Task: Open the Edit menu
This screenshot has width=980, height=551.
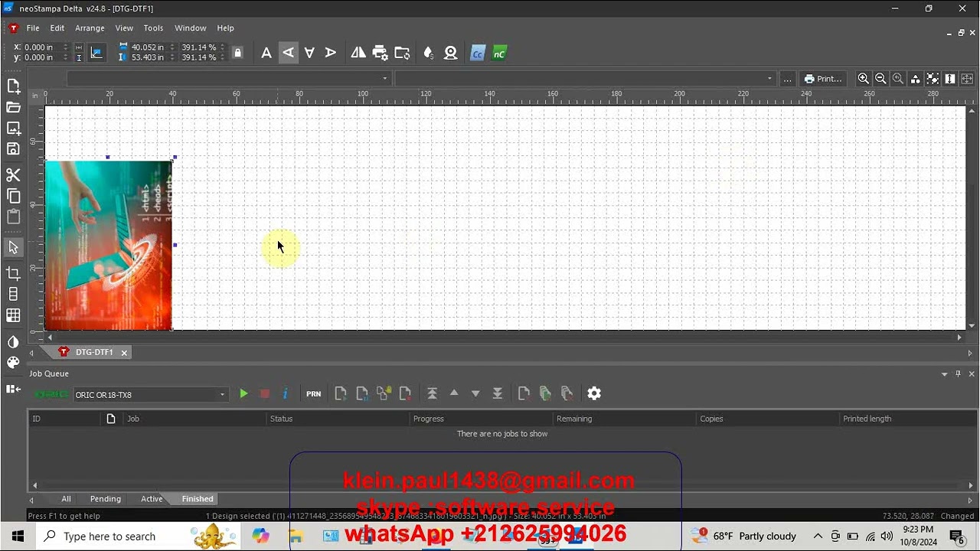Action: [x=57, y=28]
